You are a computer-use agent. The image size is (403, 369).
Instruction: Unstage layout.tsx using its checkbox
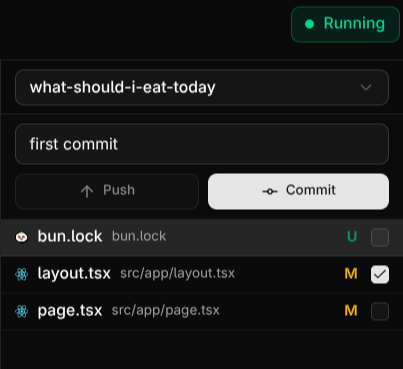point(380,274)
